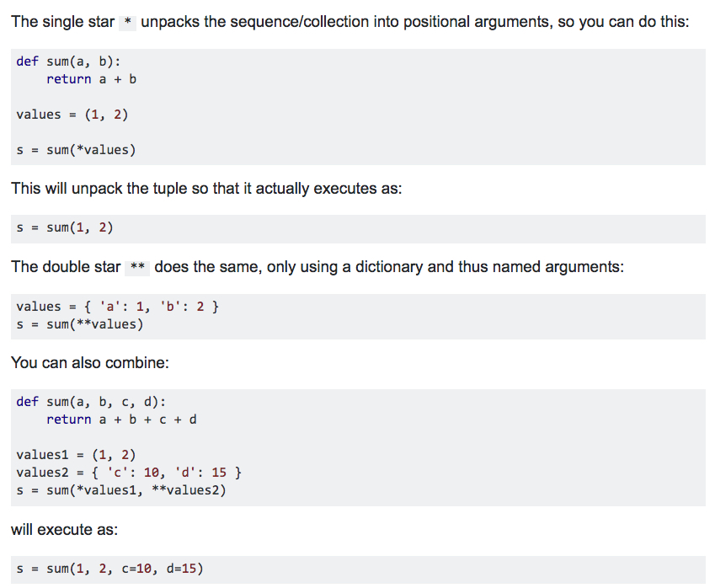Viewport: 715px width, 588px height.
Task: Click 's = sum(*values1, **values2)' line
Action: click(121, 490)
